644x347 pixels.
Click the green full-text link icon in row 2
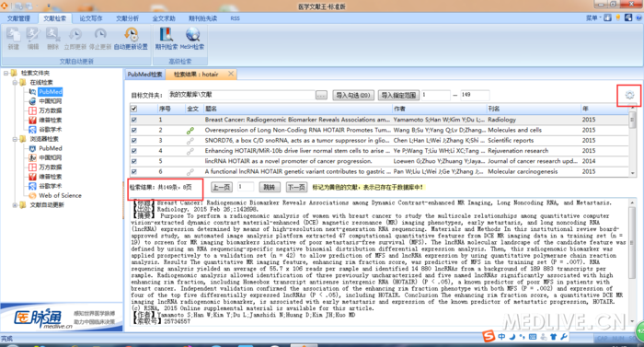click(x=190, y=131)
